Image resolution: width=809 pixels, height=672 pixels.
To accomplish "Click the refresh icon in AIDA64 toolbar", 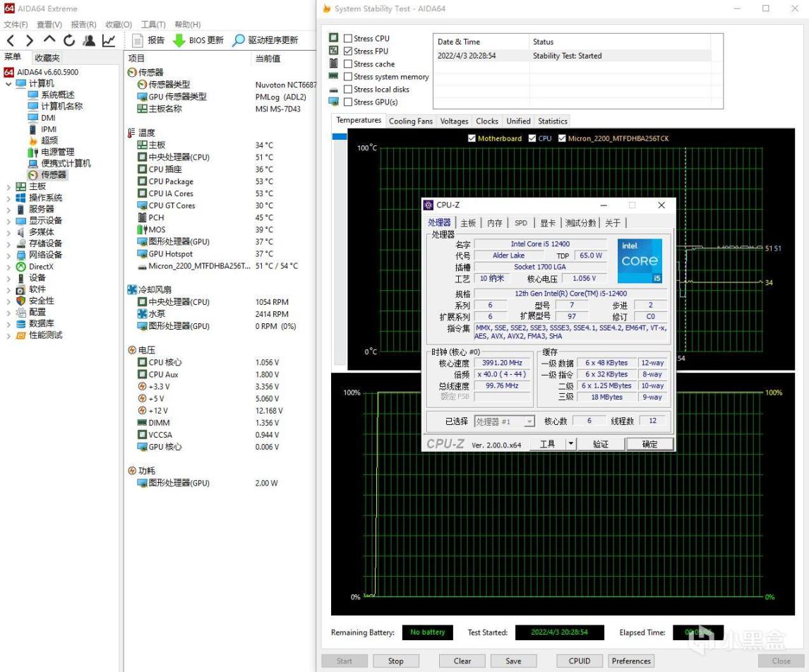I will [x=69, y=40].
